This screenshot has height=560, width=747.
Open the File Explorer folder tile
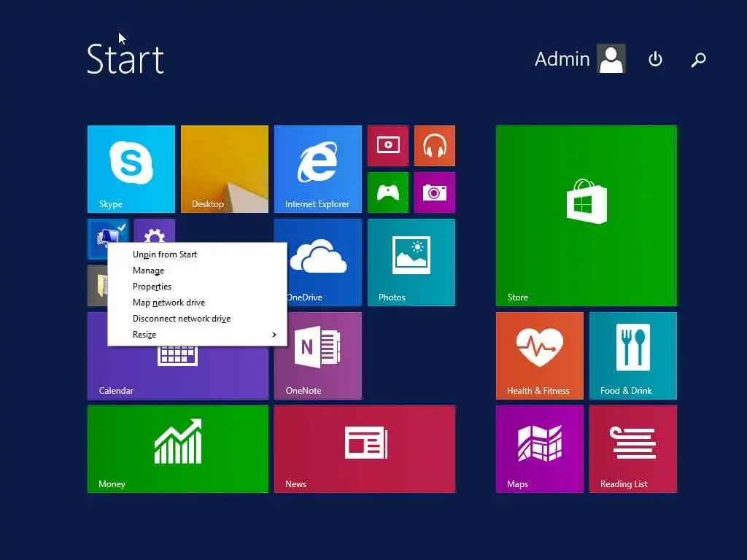pos(98,286)
